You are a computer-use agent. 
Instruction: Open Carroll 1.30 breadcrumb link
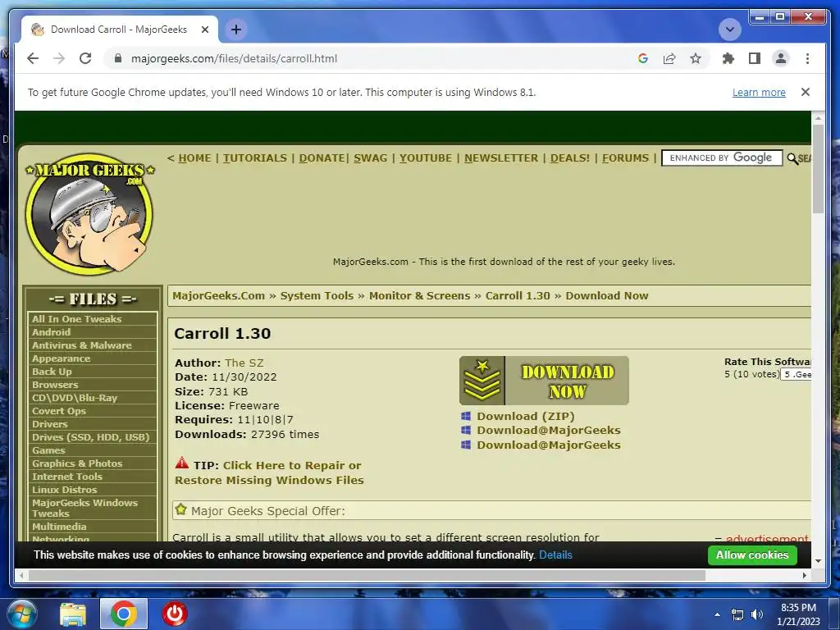(518, 295)
